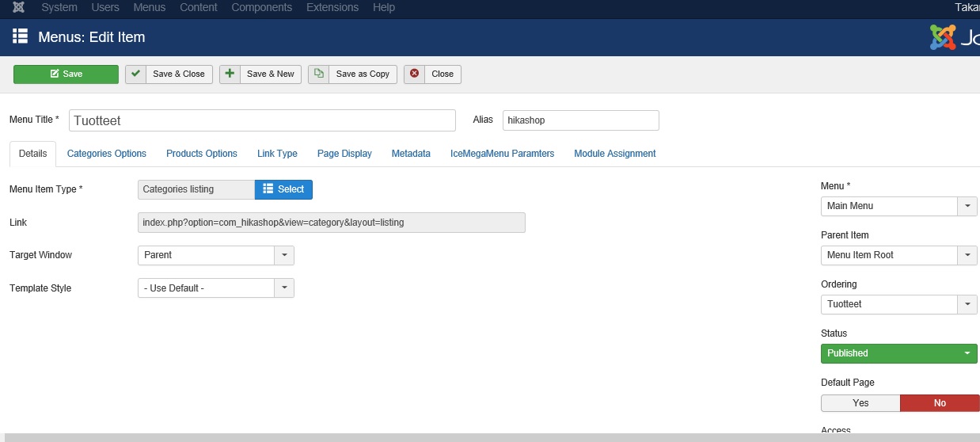Open the Extensions menu

332,7
